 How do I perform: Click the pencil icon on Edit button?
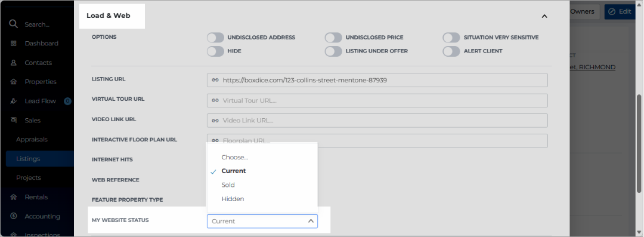612,11
